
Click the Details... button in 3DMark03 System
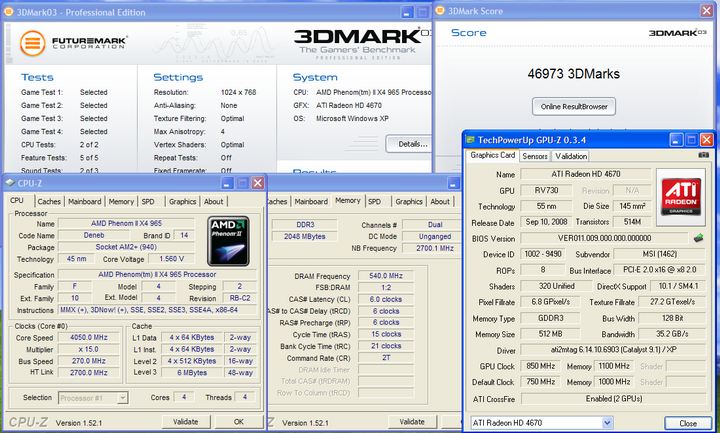[x=410, y=144]
